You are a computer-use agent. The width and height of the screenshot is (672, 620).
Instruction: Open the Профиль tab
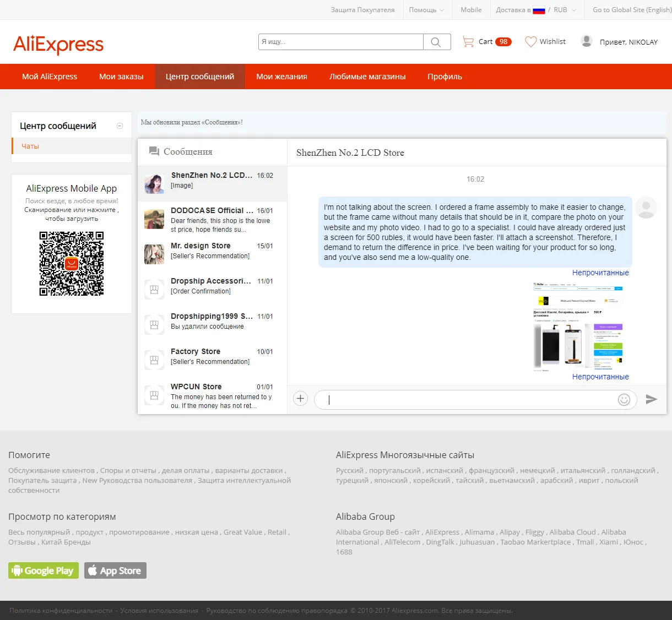point(445,77)
